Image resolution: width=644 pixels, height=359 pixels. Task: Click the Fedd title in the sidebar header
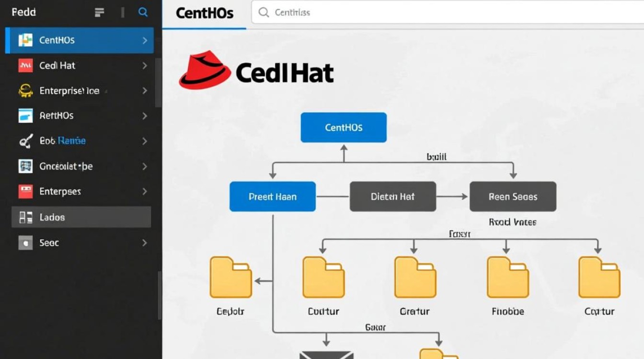(x=23, y=12)
